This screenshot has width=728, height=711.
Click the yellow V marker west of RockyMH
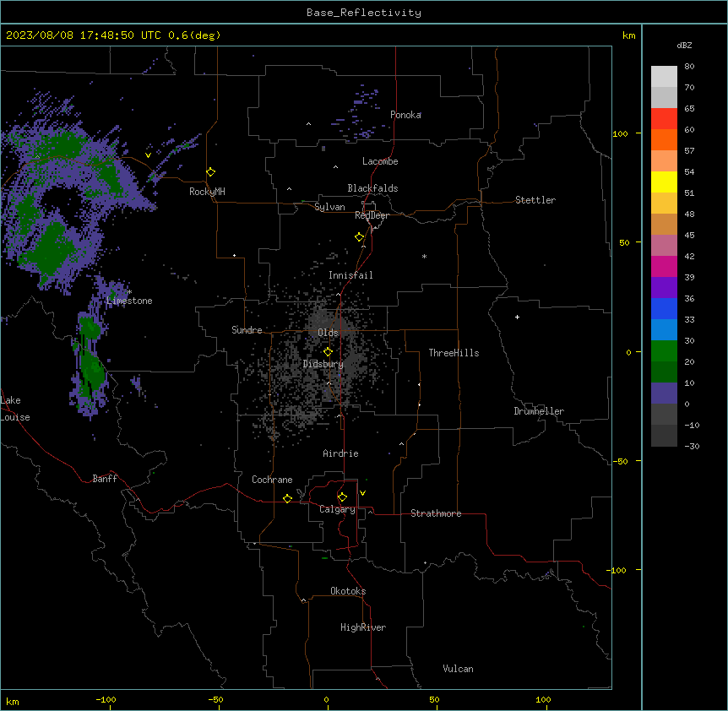[148, 155]
